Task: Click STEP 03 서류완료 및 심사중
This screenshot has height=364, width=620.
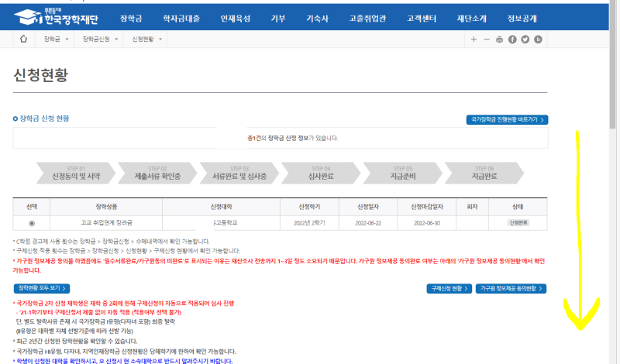Action: point(239,173)
